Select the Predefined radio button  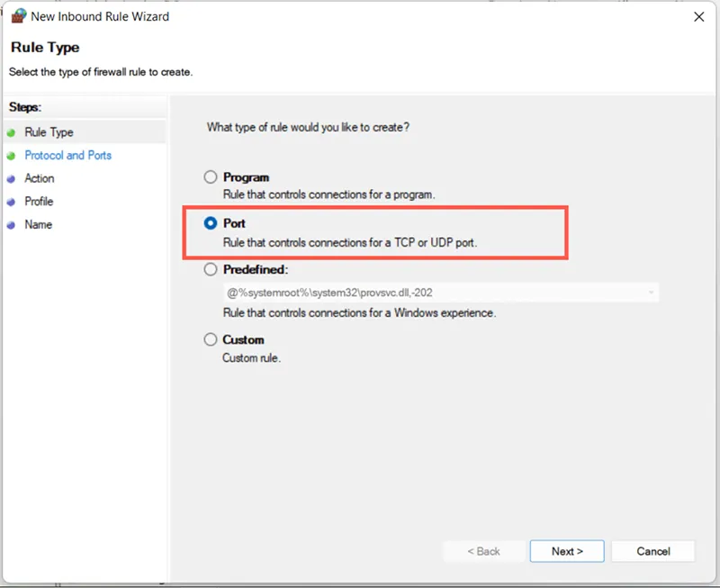tap(211, 269)
